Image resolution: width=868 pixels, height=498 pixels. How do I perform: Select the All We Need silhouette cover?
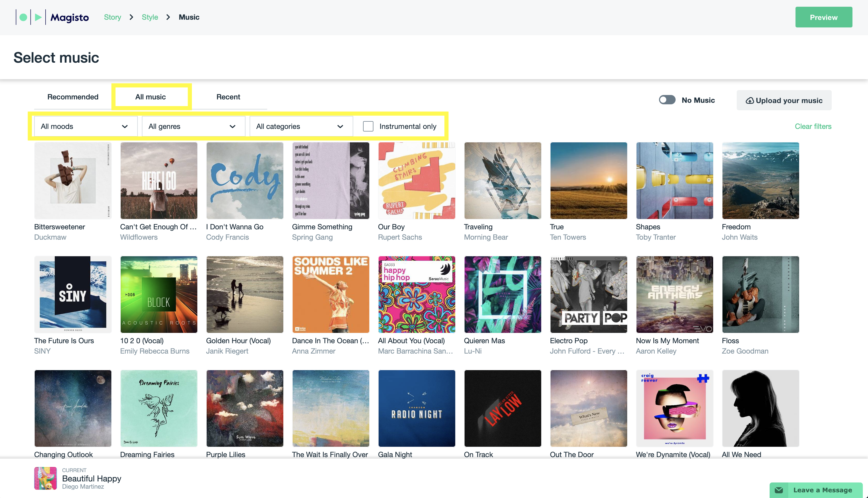pyautogui.click(x=761, y=408)
